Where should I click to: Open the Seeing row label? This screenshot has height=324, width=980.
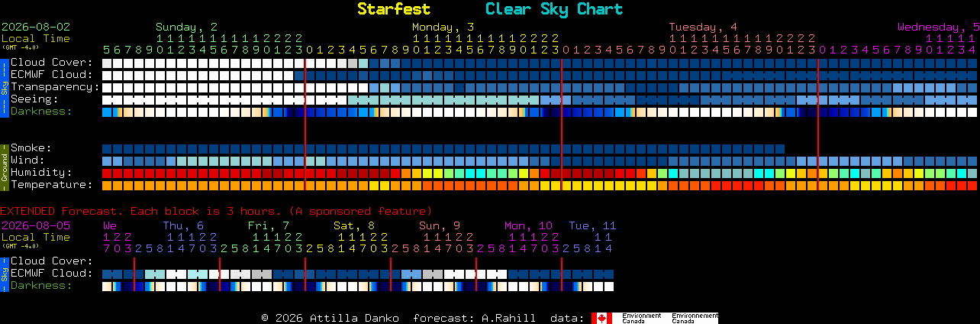pos(34,99)
